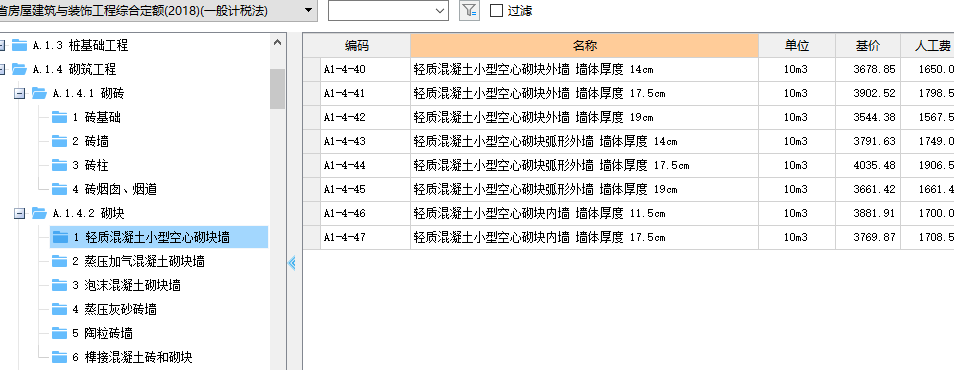
Task: Click the tree panel scrollbar thumb
Action: click(277, 89)
